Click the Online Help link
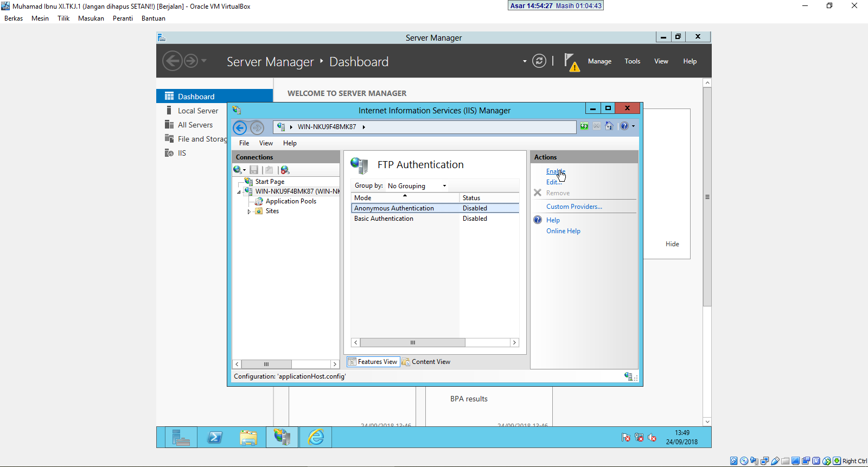Viewport: 868px width, 467px height. click(563, 231)
